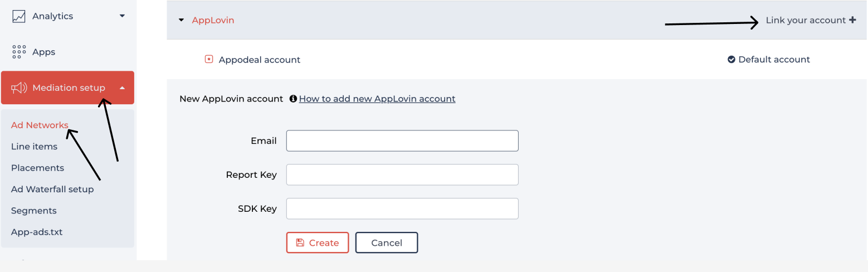Go to the Placements menu item
The image size is (868, 272).
point(37,168)
